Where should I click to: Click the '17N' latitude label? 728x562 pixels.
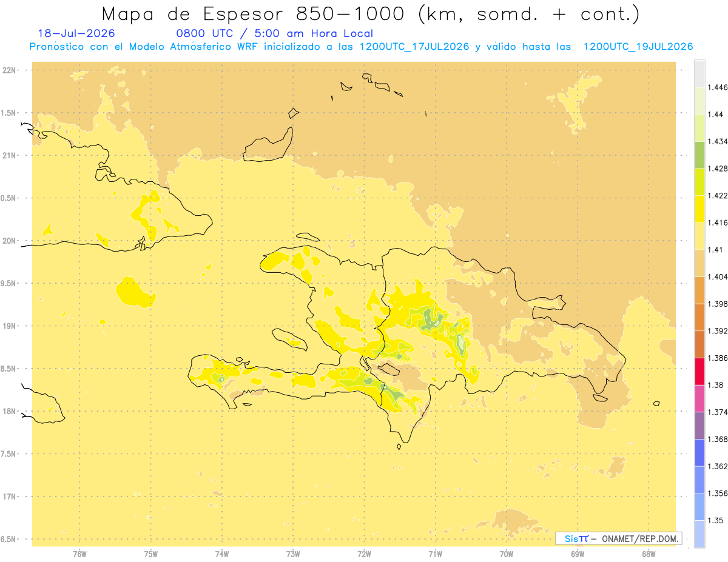pyautogui.click(x=8, y=497)
